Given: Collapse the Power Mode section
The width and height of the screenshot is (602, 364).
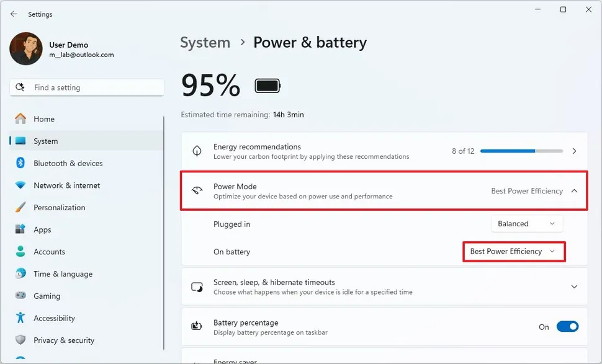Looking at the screenshot, I should click(x=573, y=191).
